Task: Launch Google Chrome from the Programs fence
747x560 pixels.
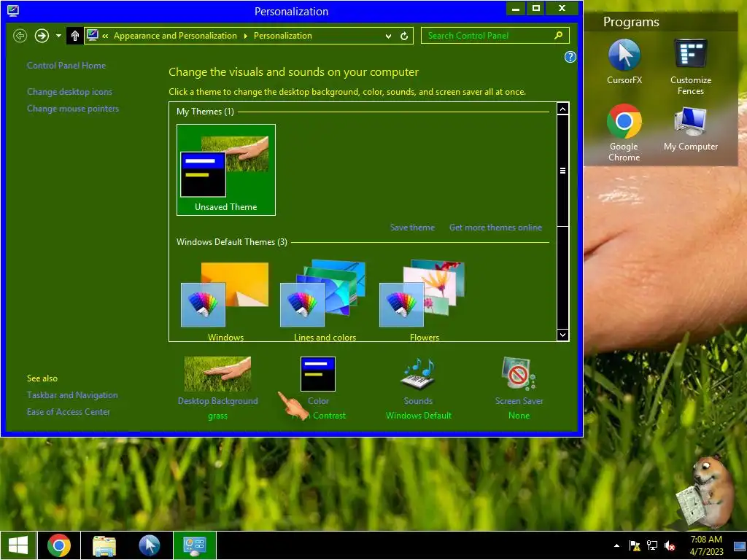Action: point(624,133)
